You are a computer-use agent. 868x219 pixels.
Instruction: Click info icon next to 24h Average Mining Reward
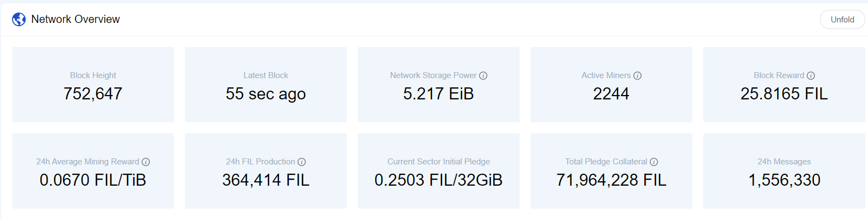pyautogui.click(x=146, y=162)
